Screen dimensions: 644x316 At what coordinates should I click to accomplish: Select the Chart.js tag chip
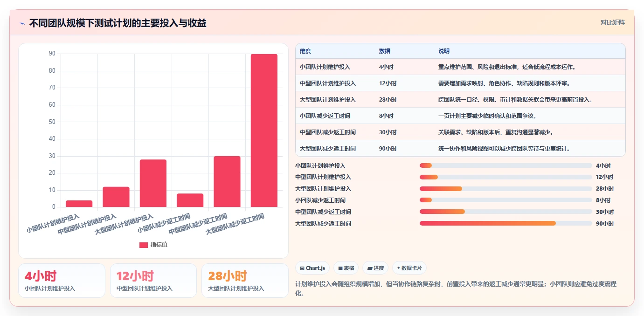coord(312,268)
